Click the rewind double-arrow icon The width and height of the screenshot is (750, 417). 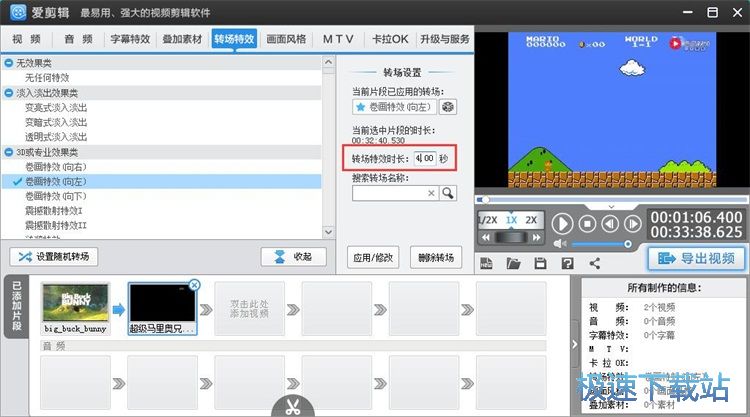click(x=485, y=237)
